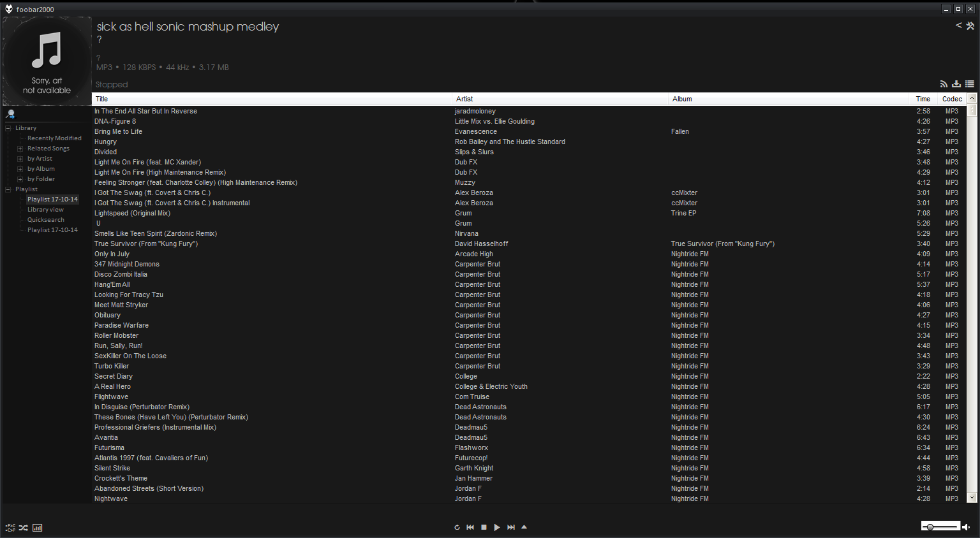Open the preferences wrench-and-hammer icon

970,25
